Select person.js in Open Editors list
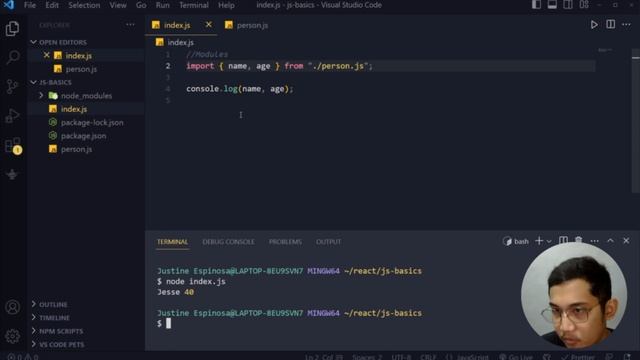This screenshot has height=360, width=640. [x=81, y=69]
